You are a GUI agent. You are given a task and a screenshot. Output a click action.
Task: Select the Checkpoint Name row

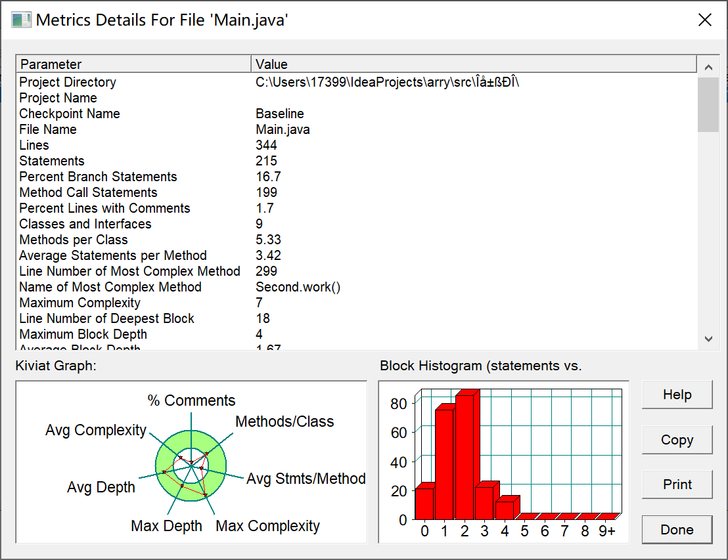point(357,114)
